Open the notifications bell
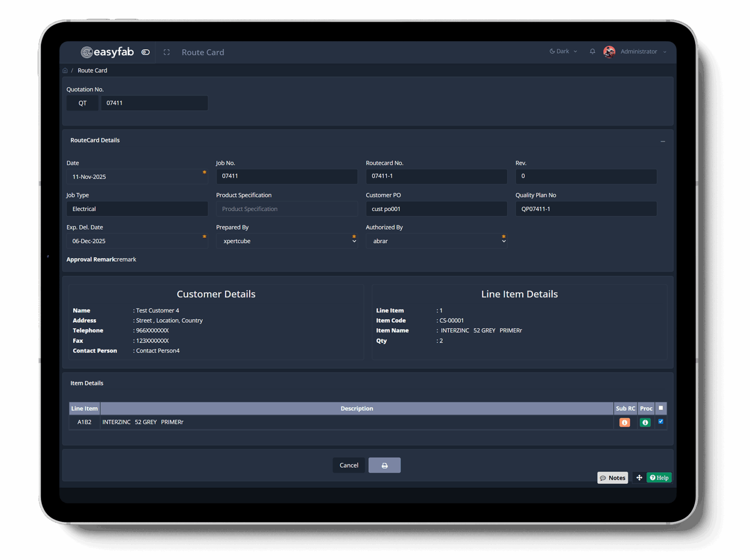 click(x=592, y=51)
